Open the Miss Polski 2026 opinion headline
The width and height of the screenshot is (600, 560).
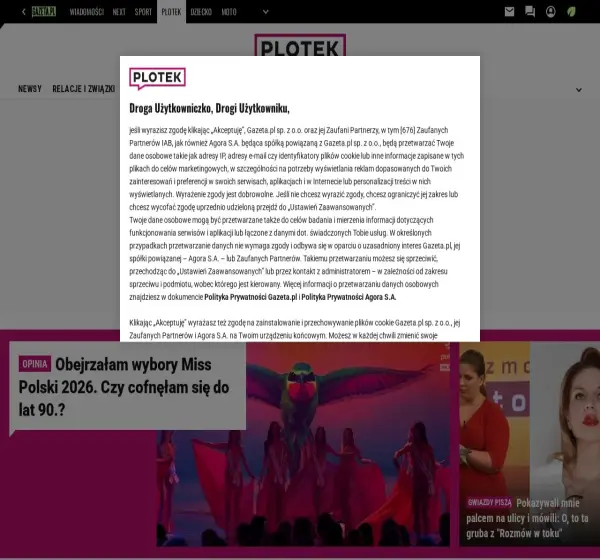click(124, 387)
